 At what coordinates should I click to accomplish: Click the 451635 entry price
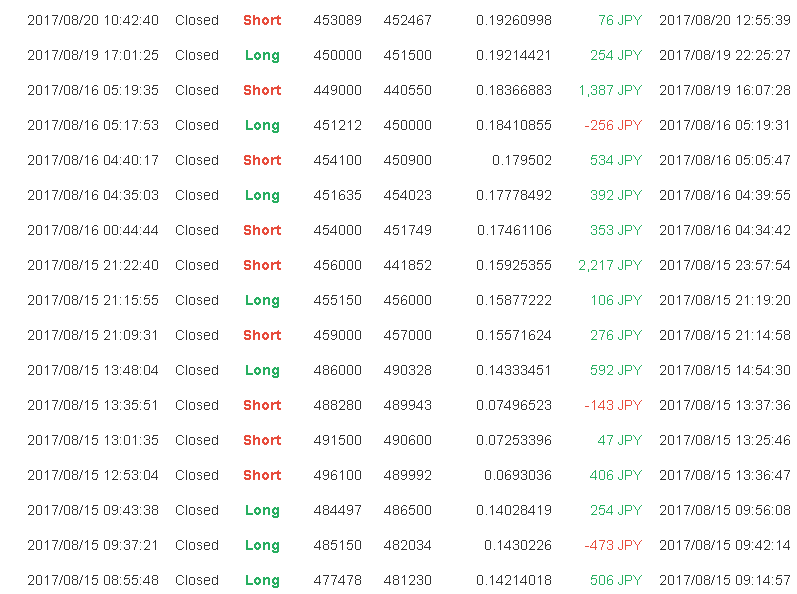338,196
